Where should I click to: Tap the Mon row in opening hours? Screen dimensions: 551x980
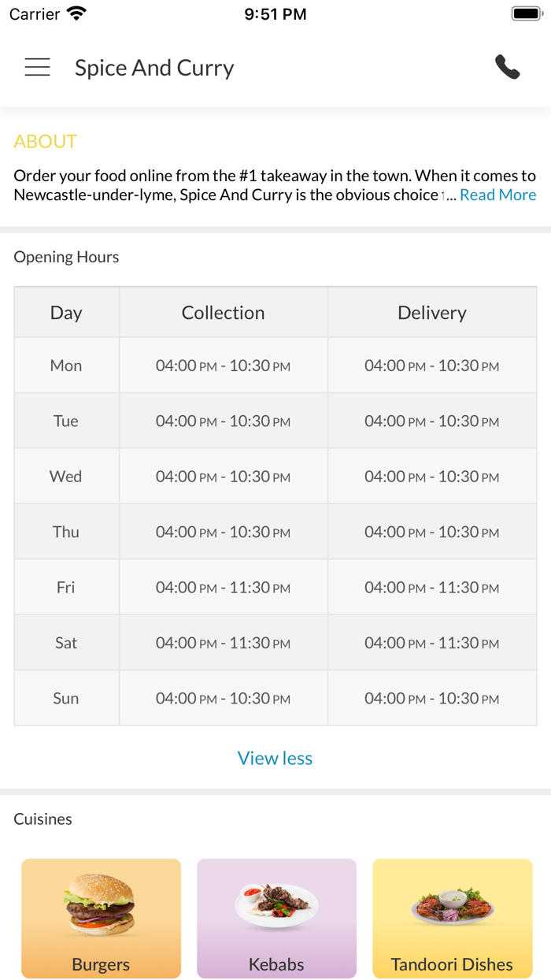(x=66, y=366)
